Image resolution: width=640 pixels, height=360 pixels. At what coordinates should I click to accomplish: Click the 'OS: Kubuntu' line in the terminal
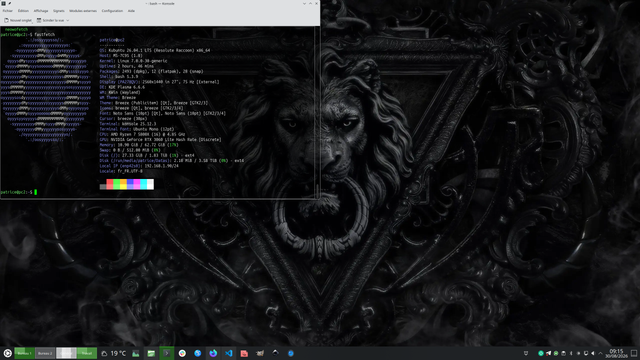155,50
